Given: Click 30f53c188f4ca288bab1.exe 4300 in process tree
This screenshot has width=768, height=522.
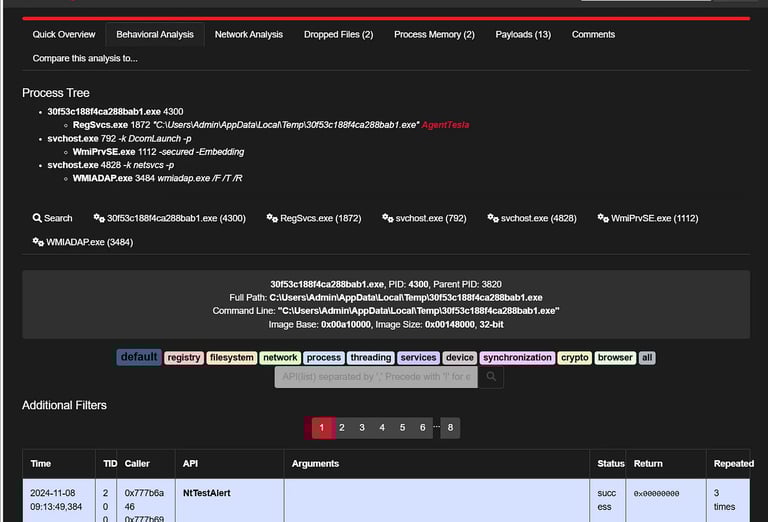Looking at the screenshot, I should point(116,112).
